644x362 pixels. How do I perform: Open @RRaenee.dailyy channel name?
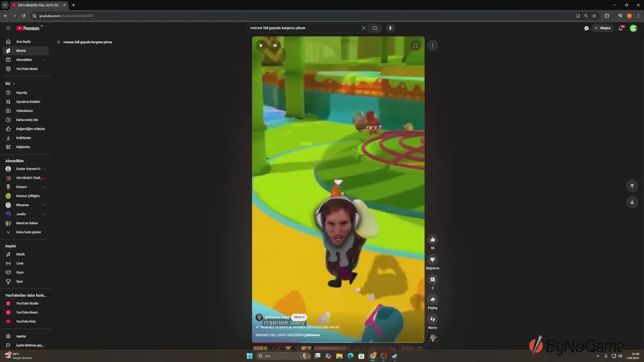277,317
